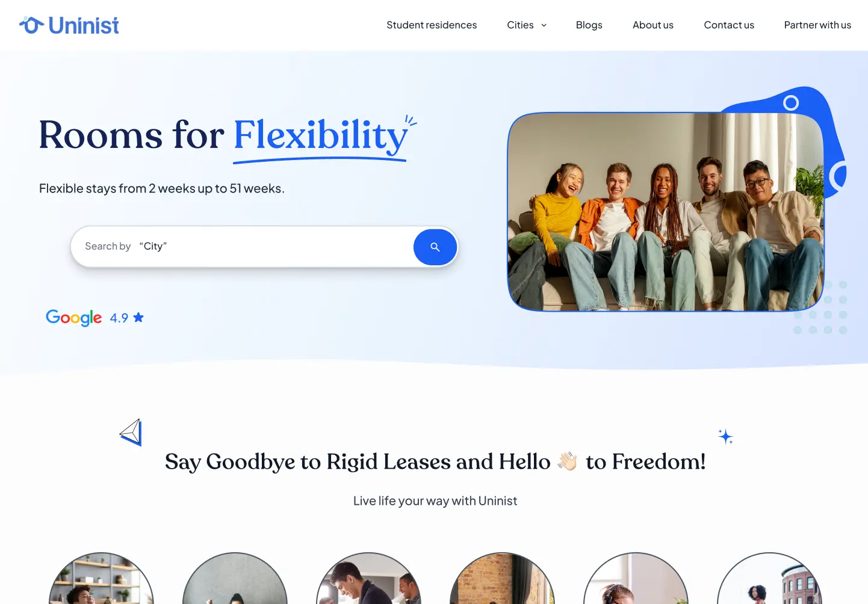The width and height of the screenshot is (868, 604).
Task: Click the white ring on blue blob
Action: pyautogui.click(x=791, y=103)
